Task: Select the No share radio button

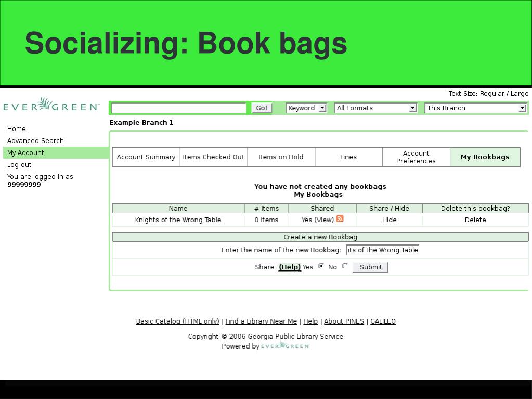Action: coord(345,266)
